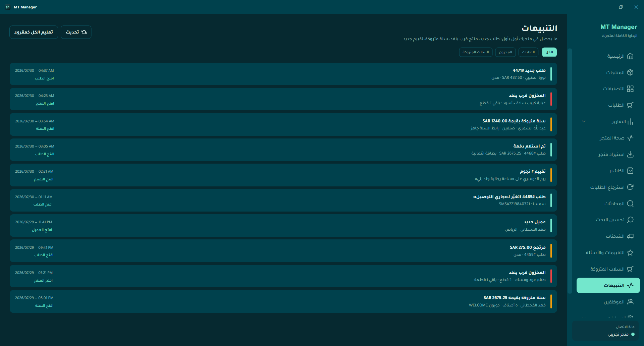
Task: Open product link for عباية كريب low stock
Action: pyautogui.click(x=45, y=103)
